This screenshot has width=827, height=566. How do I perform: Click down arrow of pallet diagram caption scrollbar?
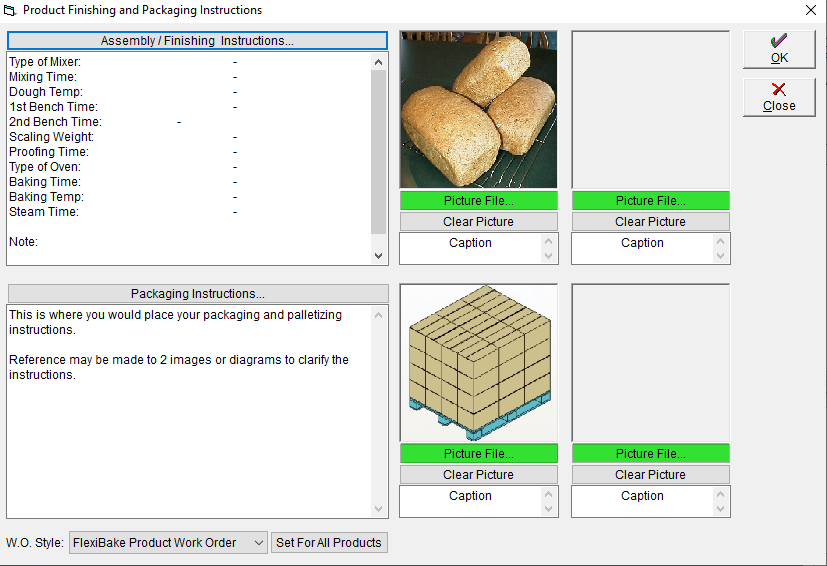[549, 509]
